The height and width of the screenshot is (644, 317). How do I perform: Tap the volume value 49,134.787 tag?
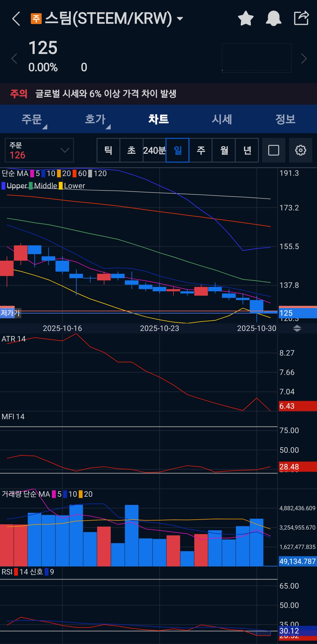coord(298,561)
